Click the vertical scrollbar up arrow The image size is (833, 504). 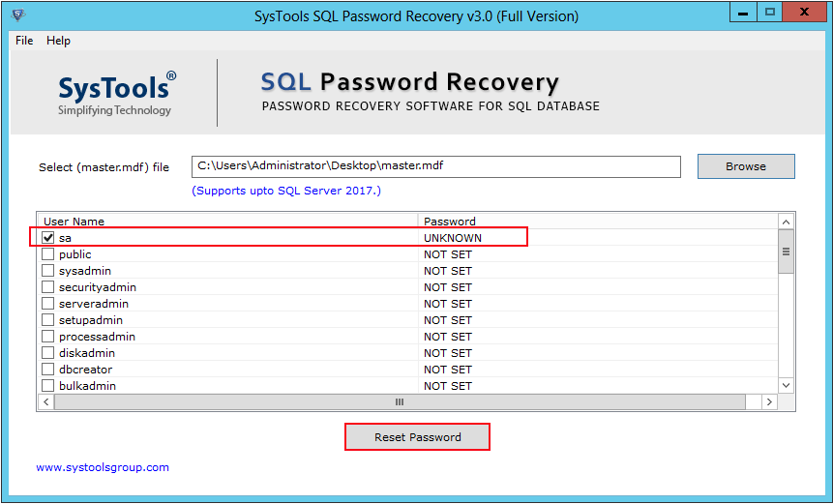(787, 222)
